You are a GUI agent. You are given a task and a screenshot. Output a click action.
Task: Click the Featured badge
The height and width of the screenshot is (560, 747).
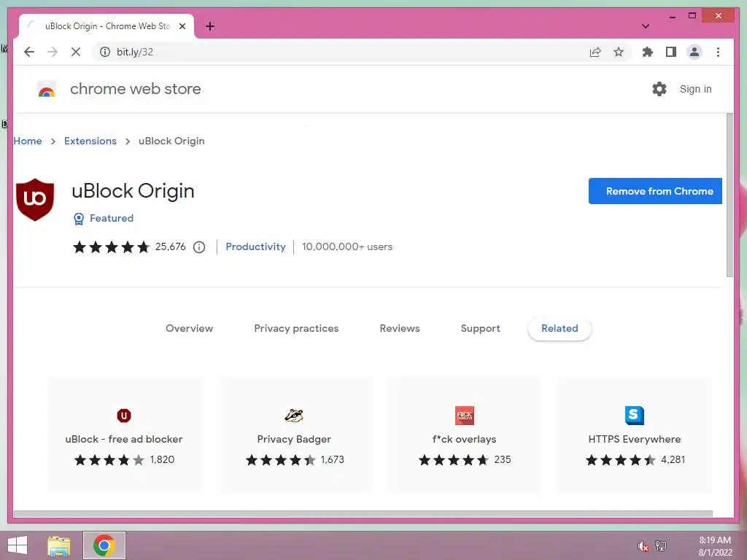[x=104, y=218]
